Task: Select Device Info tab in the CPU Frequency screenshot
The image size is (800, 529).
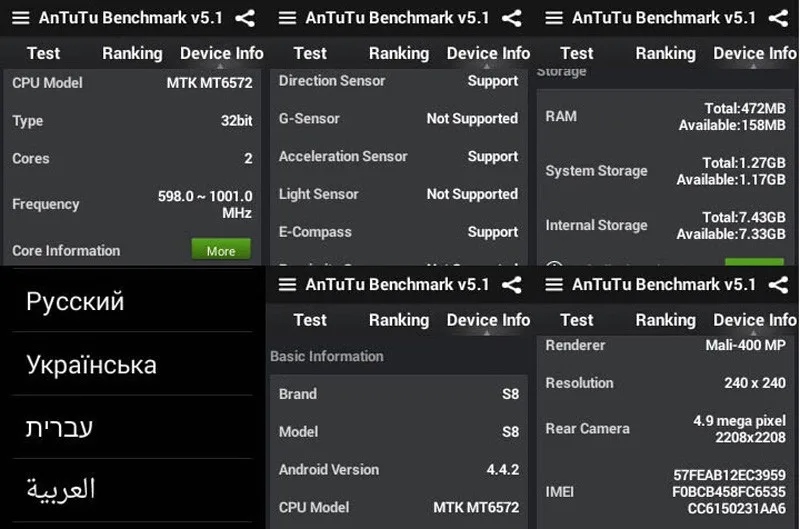Action: [x=221, y=53]
